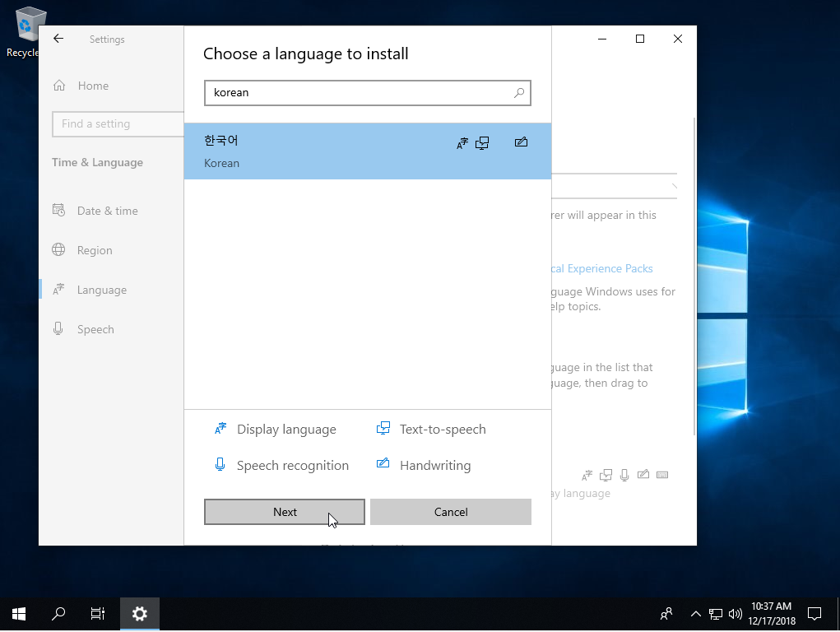
Task: Expand the display language dropdown in Settings
Action: tap(614, 186)
